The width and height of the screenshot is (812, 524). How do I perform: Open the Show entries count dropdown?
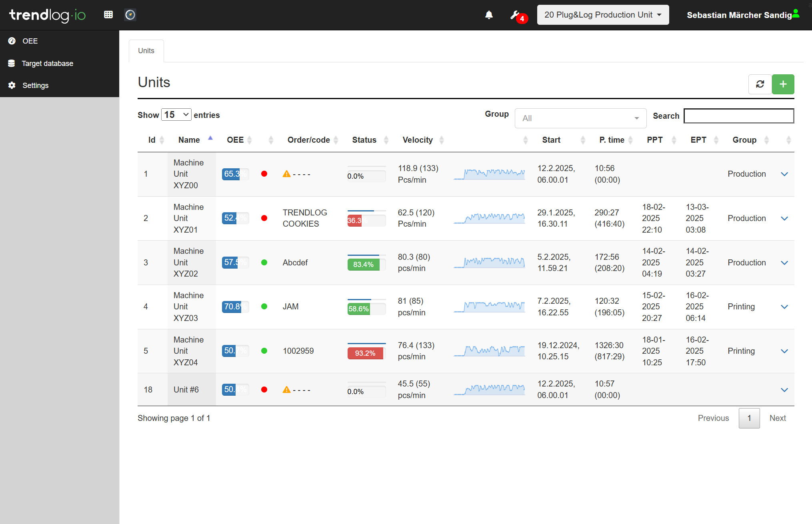coord(176,115)
